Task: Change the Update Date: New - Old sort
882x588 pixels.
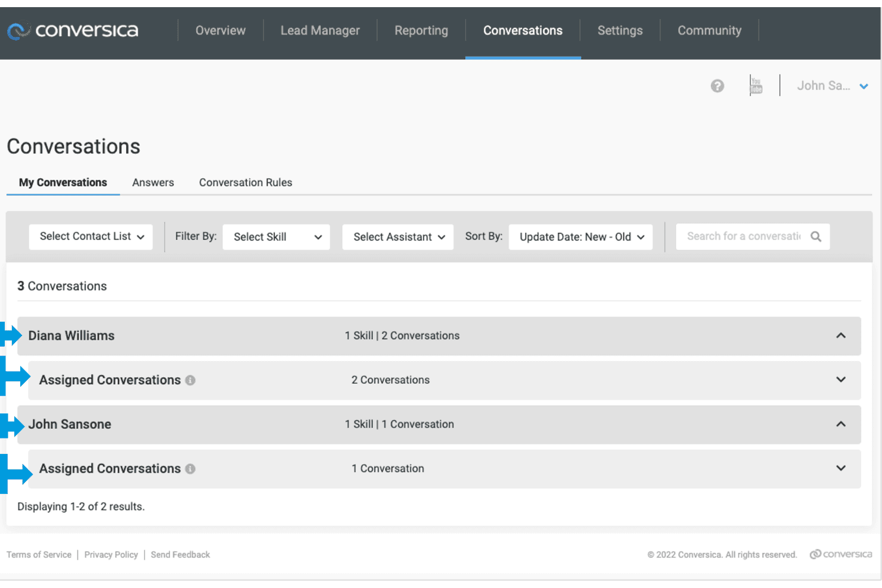Action: click(580, 237)
